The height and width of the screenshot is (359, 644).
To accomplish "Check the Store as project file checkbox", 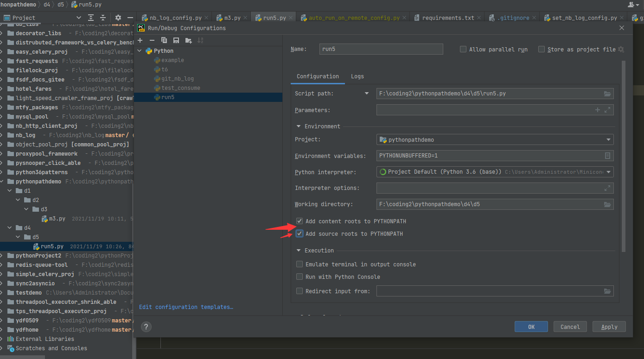I will (542, 49).
